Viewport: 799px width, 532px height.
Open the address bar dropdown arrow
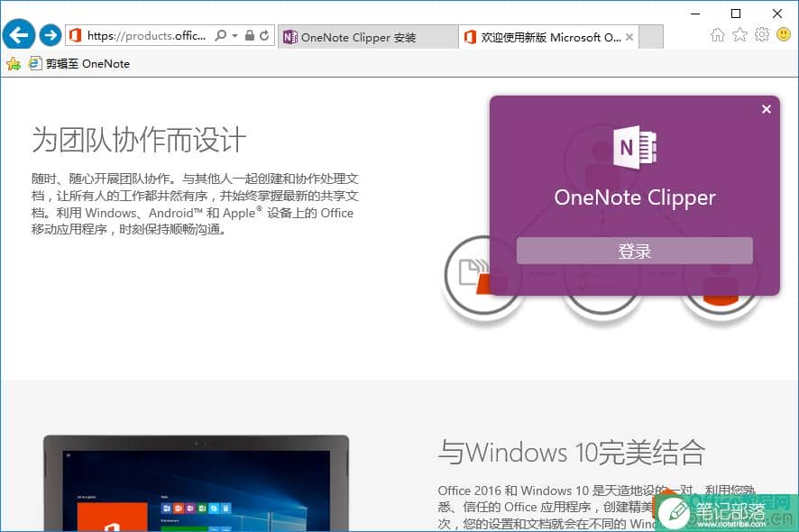pos(234,36)
